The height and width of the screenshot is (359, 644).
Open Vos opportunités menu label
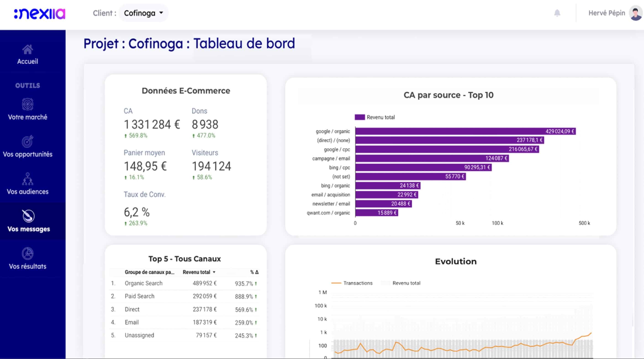(x=27, y=154)
